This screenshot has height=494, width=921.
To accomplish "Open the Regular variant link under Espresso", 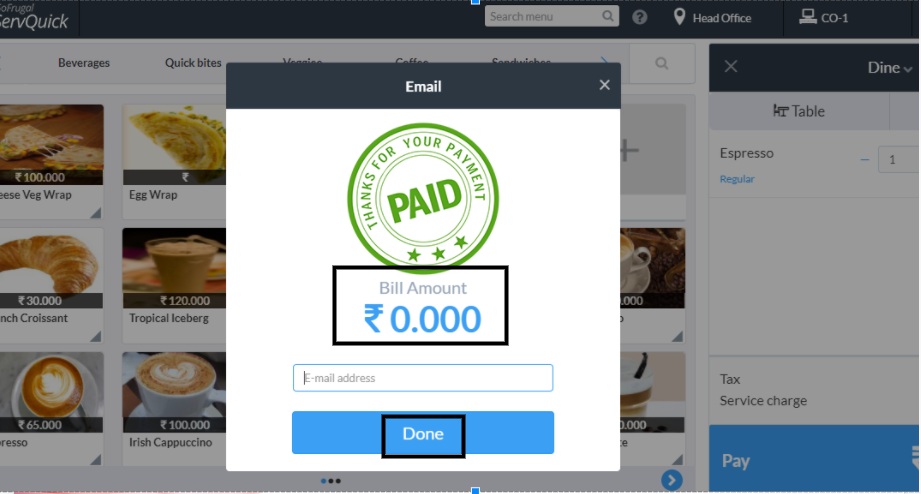I will [x=737, y=179].
